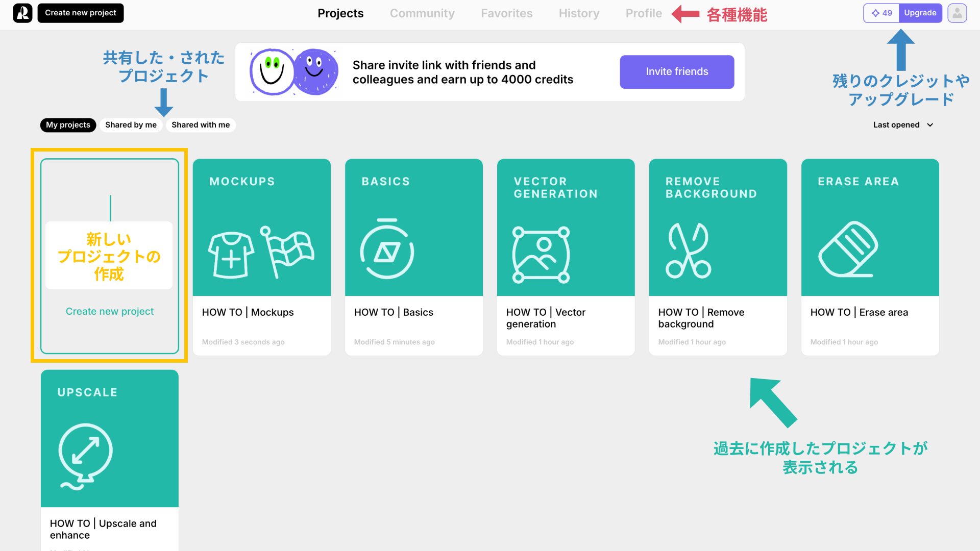
Task: Click the Recraft app logo icon
Action: click(22, 12)
